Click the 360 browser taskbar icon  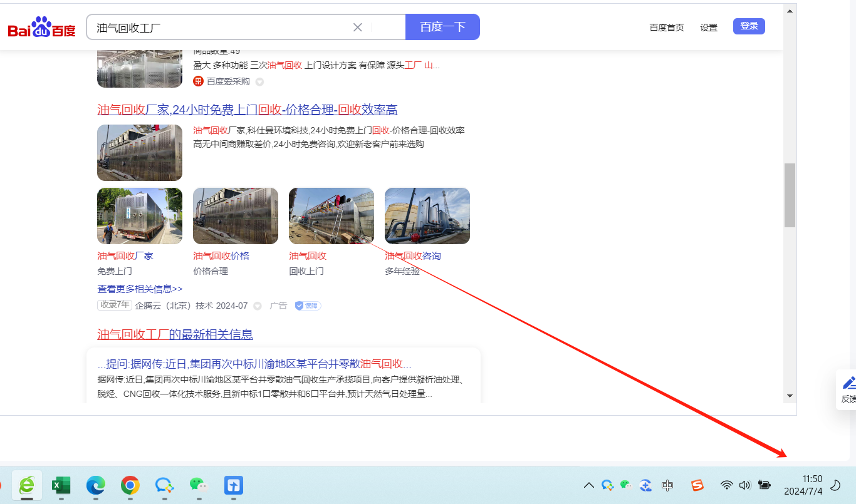click(27, 485)
